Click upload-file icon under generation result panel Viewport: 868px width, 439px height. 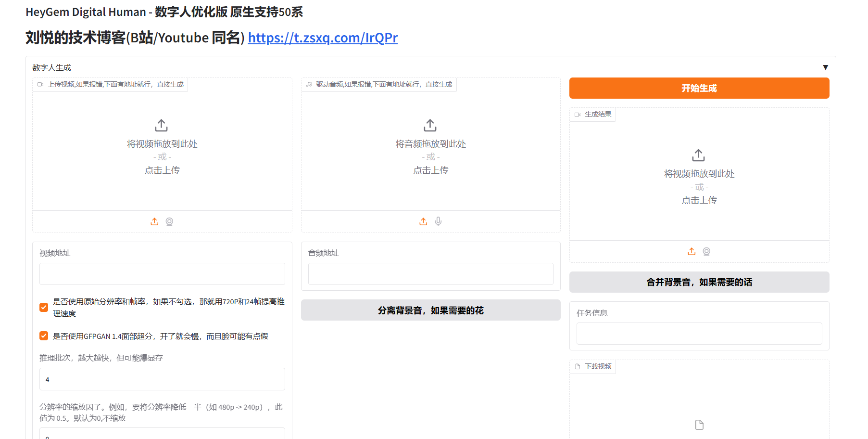[x=692, y=251]
